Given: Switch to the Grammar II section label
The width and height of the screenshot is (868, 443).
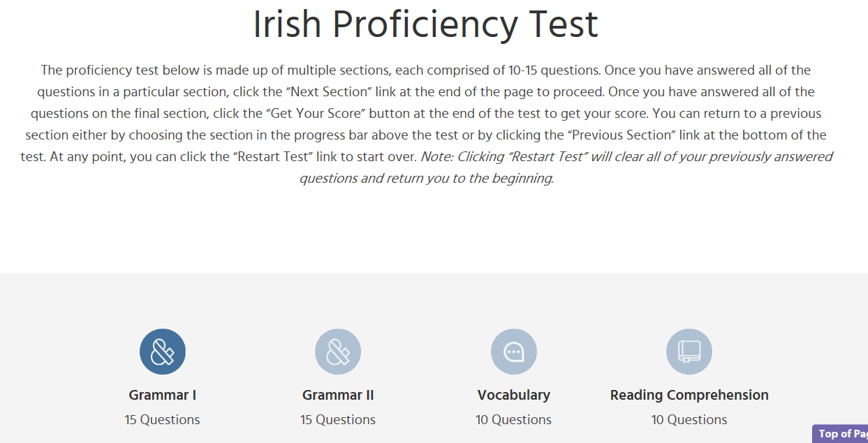Looking at the screenshot, I should (x=338, y=394).
